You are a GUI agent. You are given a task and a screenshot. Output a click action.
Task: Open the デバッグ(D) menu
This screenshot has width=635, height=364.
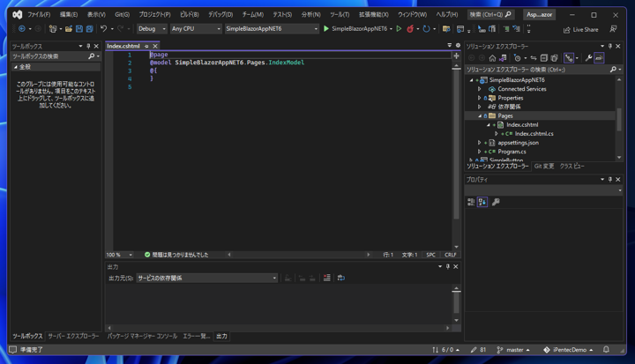tap(220, 15)
